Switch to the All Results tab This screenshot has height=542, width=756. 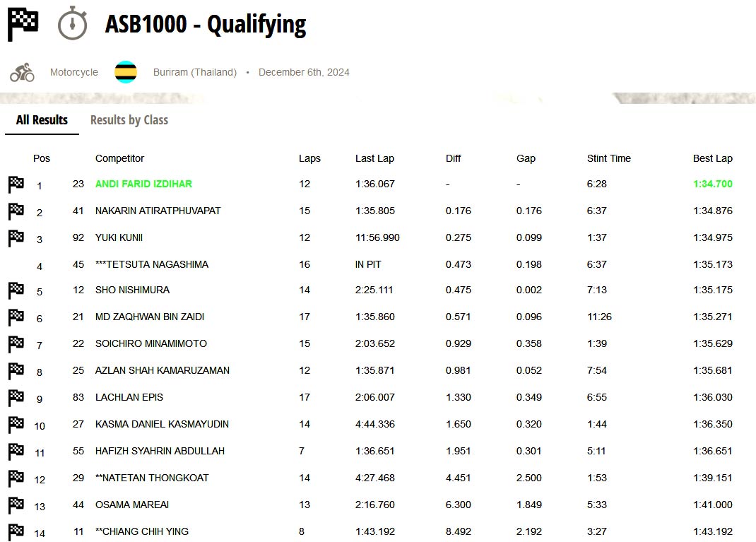click(x=42, y=120)
